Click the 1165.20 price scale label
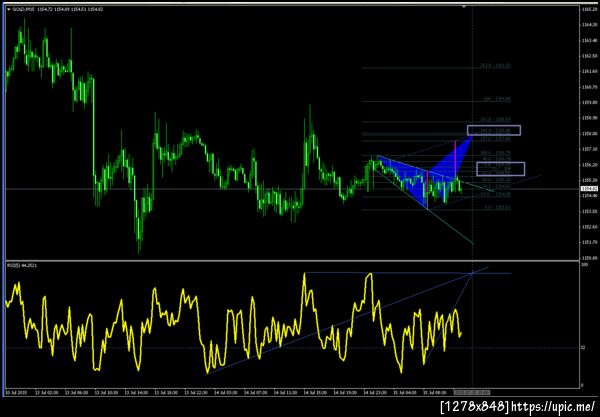 (590, 9)
